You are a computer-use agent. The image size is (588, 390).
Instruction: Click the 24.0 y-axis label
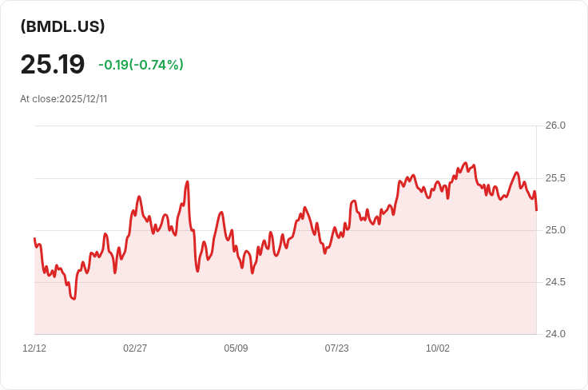pyautogui.click(x=555, y=334)
